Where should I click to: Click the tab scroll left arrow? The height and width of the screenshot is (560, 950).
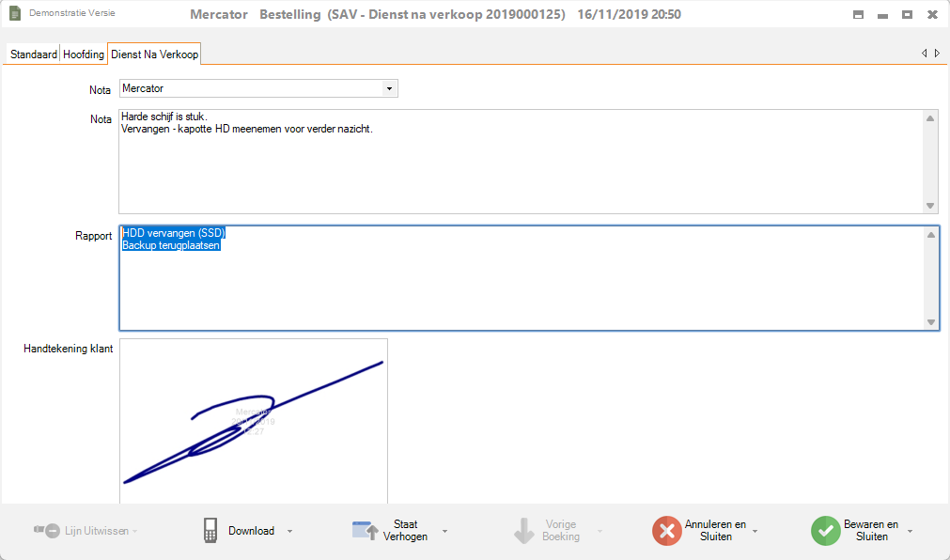[924, 54]
